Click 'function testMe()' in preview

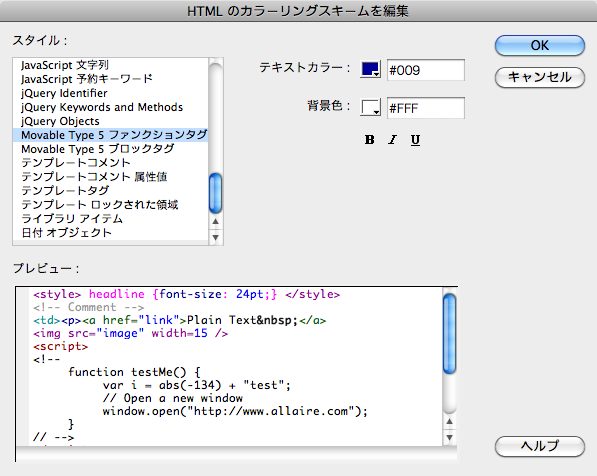click(x=127, y=372)
